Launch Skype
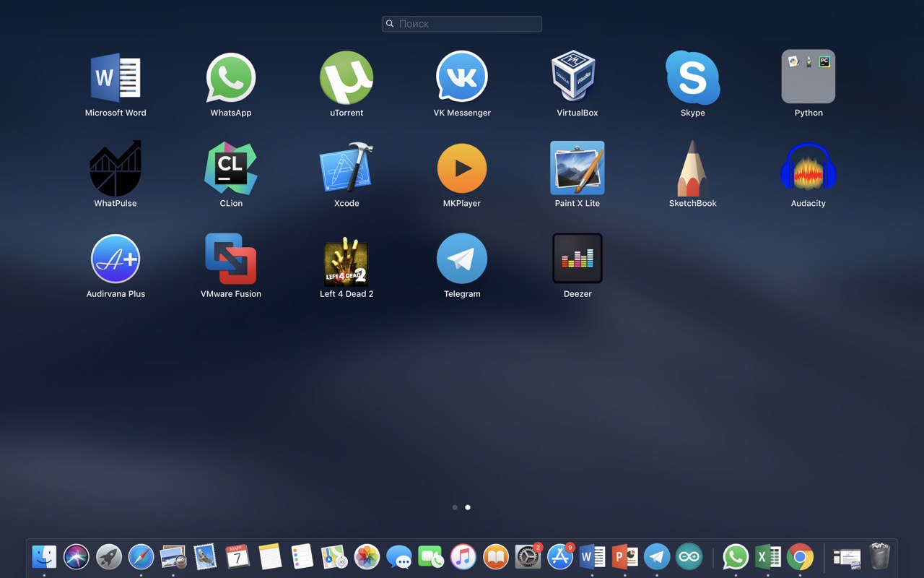 [x=693, y=77]
